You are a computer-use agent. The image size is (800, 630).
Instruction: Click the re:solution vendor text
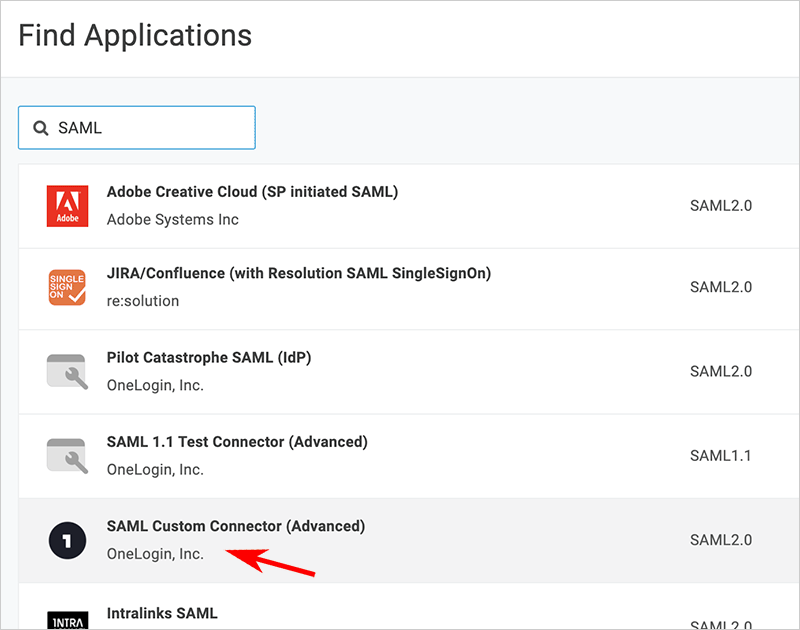click(143, 301)
